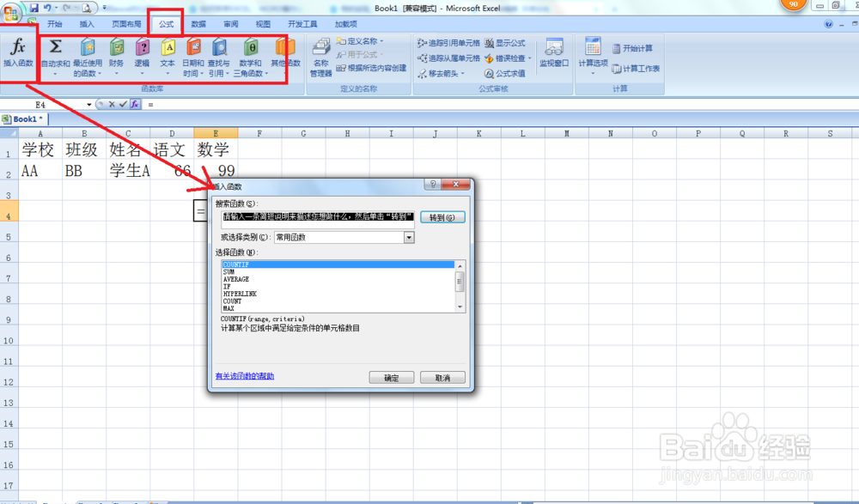Open the Date and Time 时间 dropdown arrow

(x=202, y=74)
